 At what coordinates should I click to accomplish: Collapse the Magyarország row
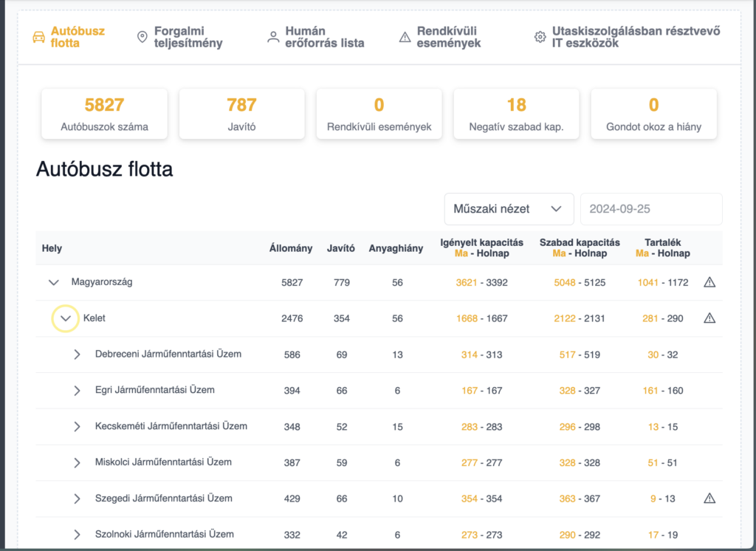[x=54, y=282]
